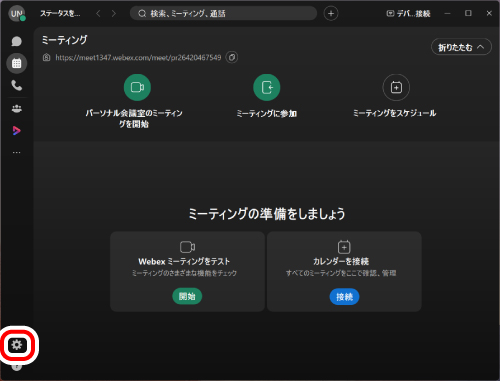Viewport: 500px width, 381px height.
Task: Maximize the Webex window
Action: pyautogui.click(x=468, y=13)
